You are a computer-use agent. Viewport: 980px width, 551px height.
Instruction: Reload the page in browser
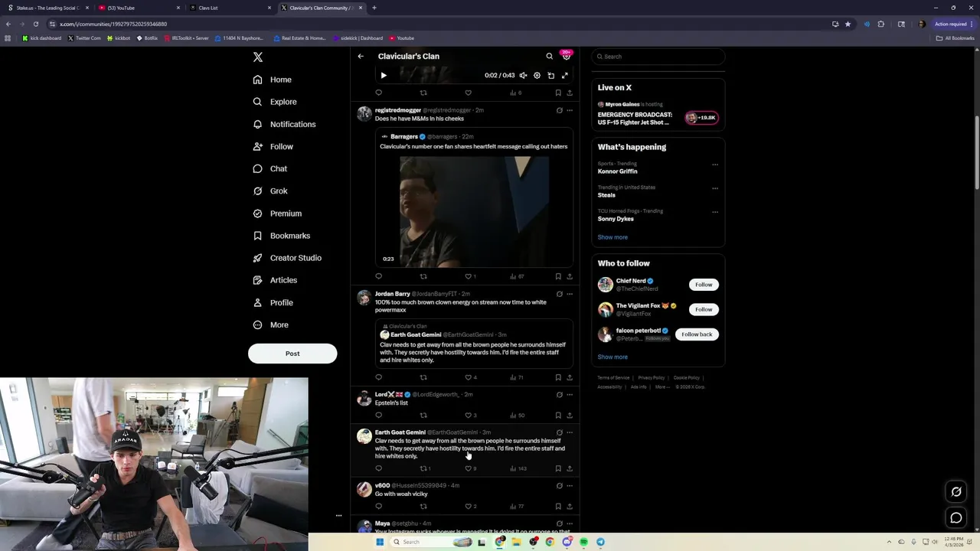pyautogui.click(x=35, y=24)
